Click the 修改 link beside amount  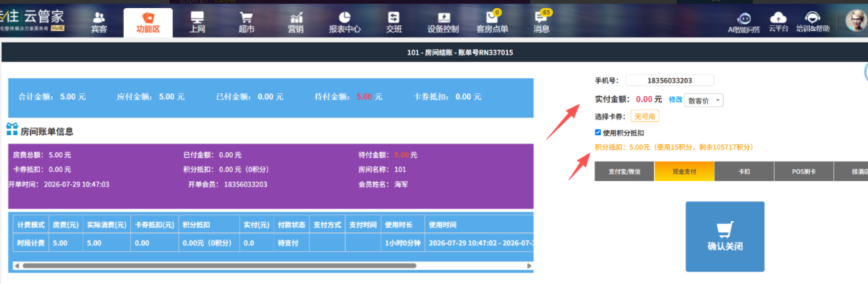coord(675,100)
